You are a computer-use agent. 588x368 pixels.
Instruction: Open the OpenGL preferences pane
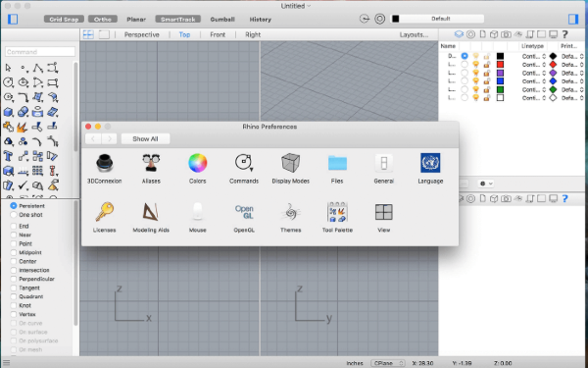click(x=244, y=218)
